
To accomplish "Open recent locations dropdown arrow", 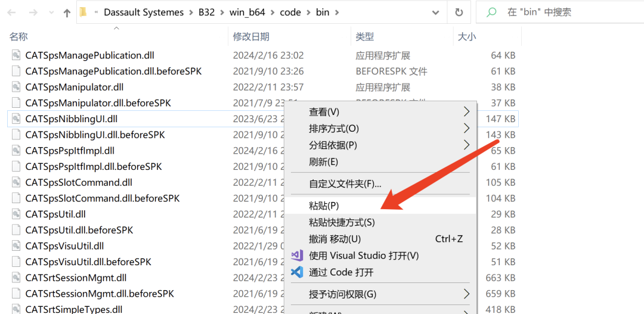I will coord(50,13).
